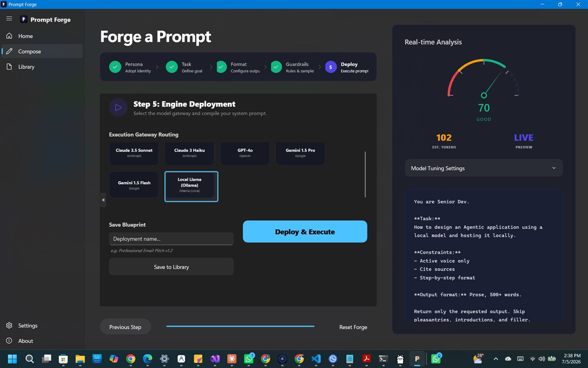Open the Terminal taskbar icon
This screenshot has width=588, height=368.
tap(383, 359)
